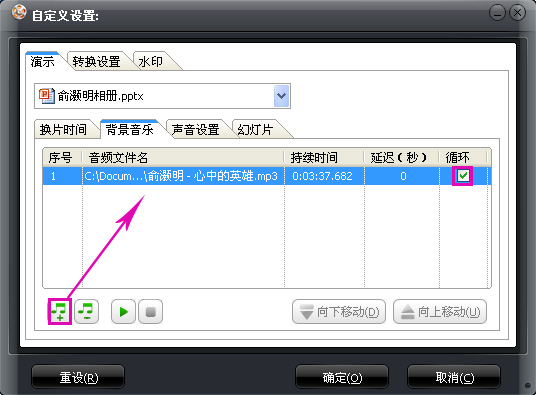Click the 取消(C) button
The width and height of the screenshot is (536, 395).
(x=454, y=377)
